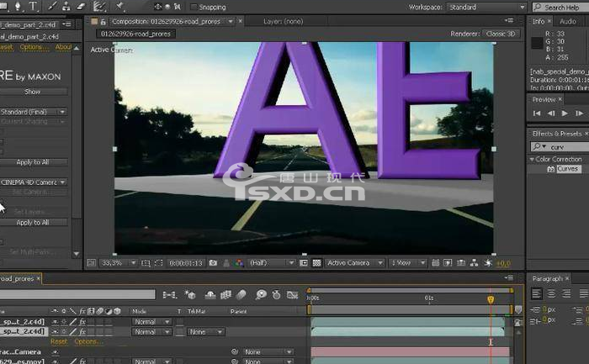This screenshot has height=364, width=589.
Task: Open the Workspace Standard dropdown
Action: pyautogui.click(x=486, y=7)
